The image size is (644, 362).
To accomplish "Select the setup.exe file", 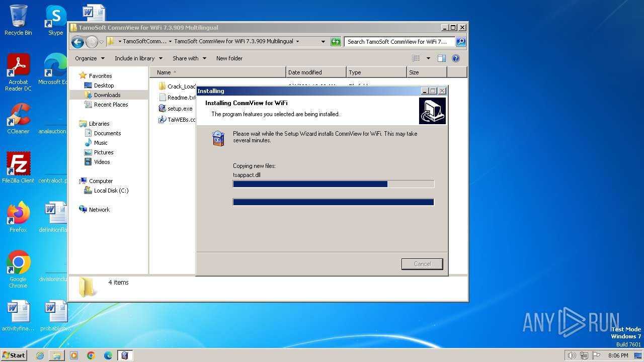I will [176, 109].
